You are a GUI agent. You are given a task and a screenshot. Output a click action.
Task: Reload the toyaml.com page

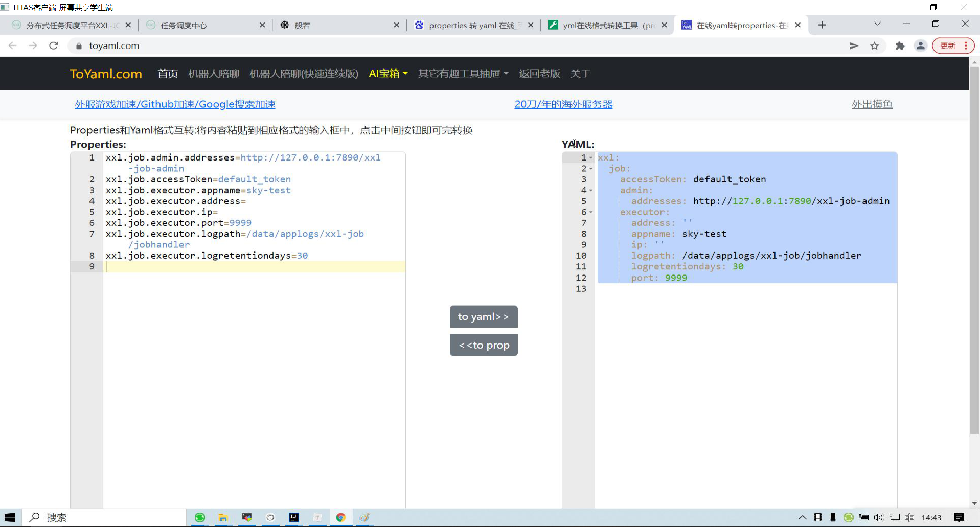[x=53, y=45]
